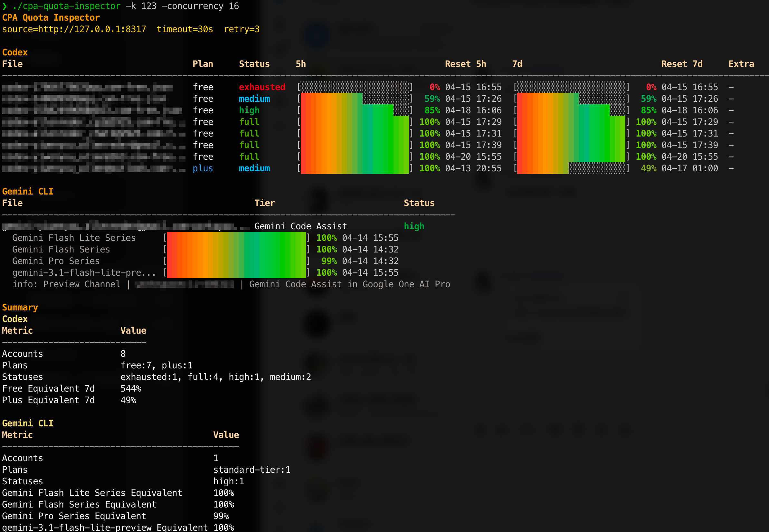The image size is (769, 532).
Task: Click the retry=3 setting text
Action: (242, 29)
